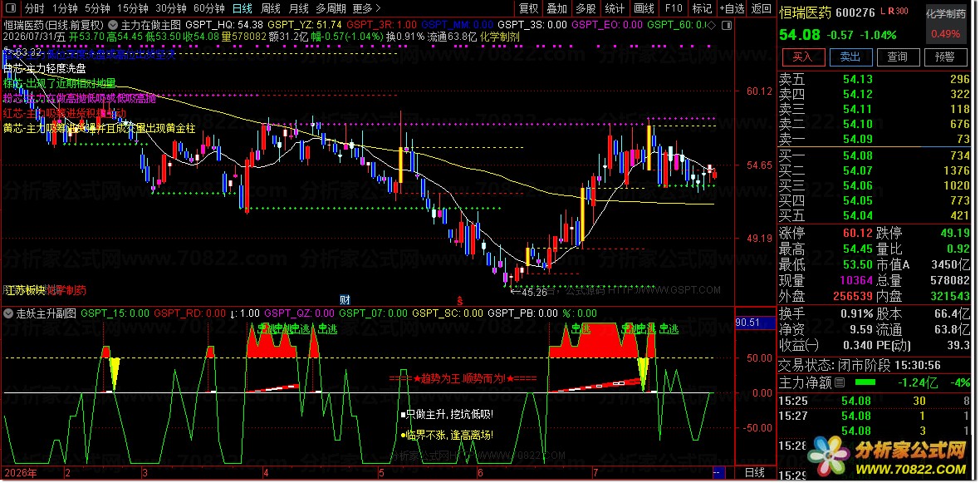Click the GSPT_HQ: 54.38 indicator value
This screenshot has width=980, height=483.
click(x=224, y=25)
